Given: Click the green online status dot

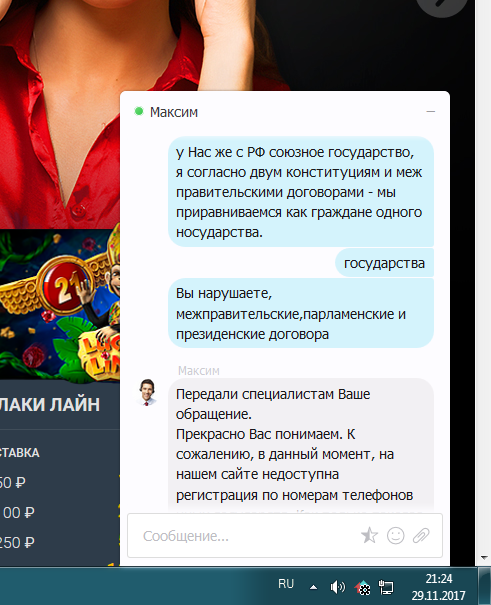Looking at the screenshot, I should coord(139,112).
